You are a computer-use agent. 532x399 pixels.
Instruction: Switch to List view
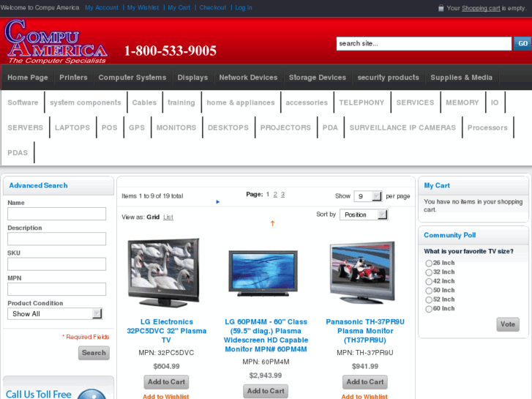click(168, 217)
